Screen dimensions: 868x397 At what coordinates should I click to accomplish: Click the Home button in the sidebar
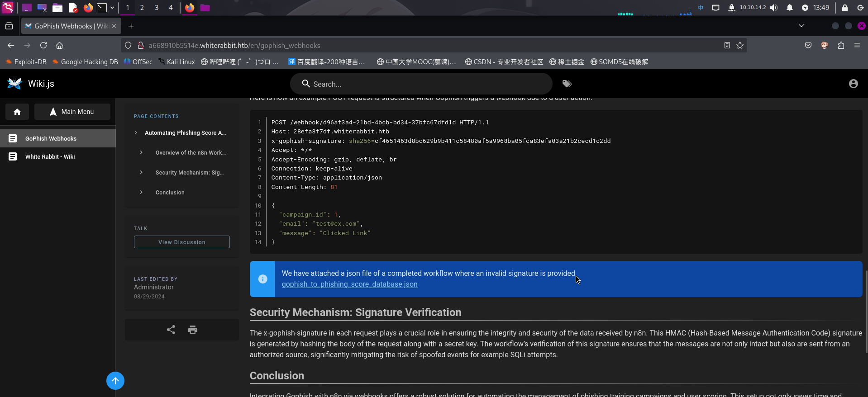(x=17, y=112)
